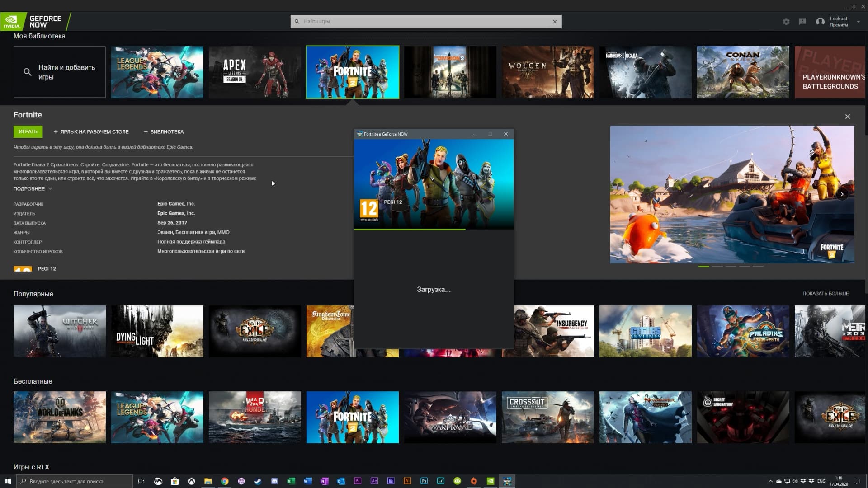The height and width of the screenshot is (488, 868).
Task: Open GeForce NOW settings gear
Action: click(786, 22)
